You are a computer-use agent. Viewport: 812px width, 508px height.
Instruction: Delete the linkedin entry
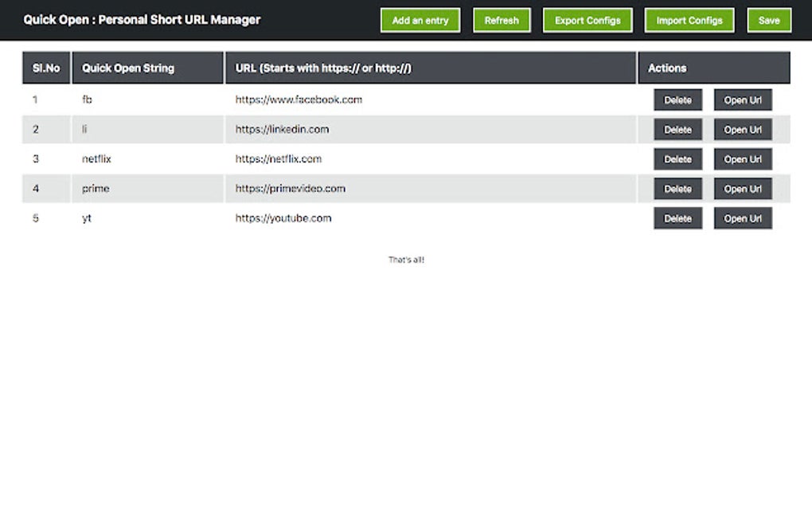[x=677, y=130]
